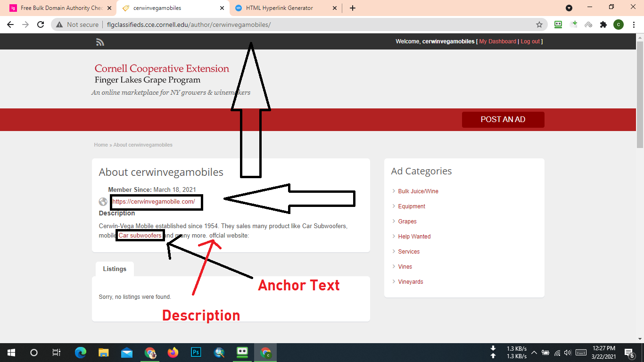
Task: Click the page vertical scrollbar
Action: click(x=640, y=94)
